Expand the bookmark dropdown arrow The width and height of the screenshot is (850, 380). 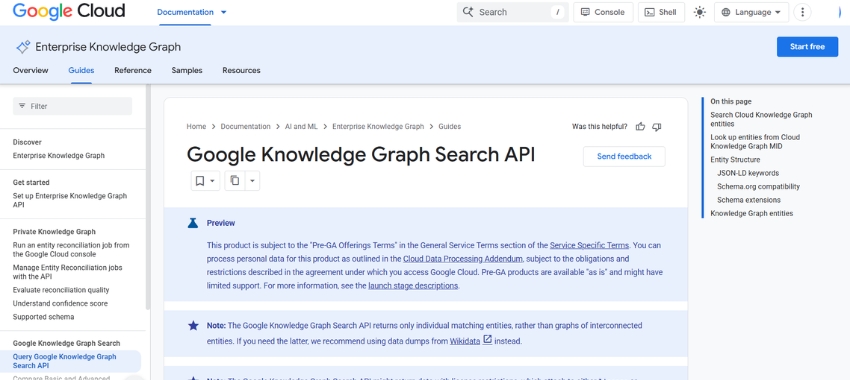(x=212, y=181)
